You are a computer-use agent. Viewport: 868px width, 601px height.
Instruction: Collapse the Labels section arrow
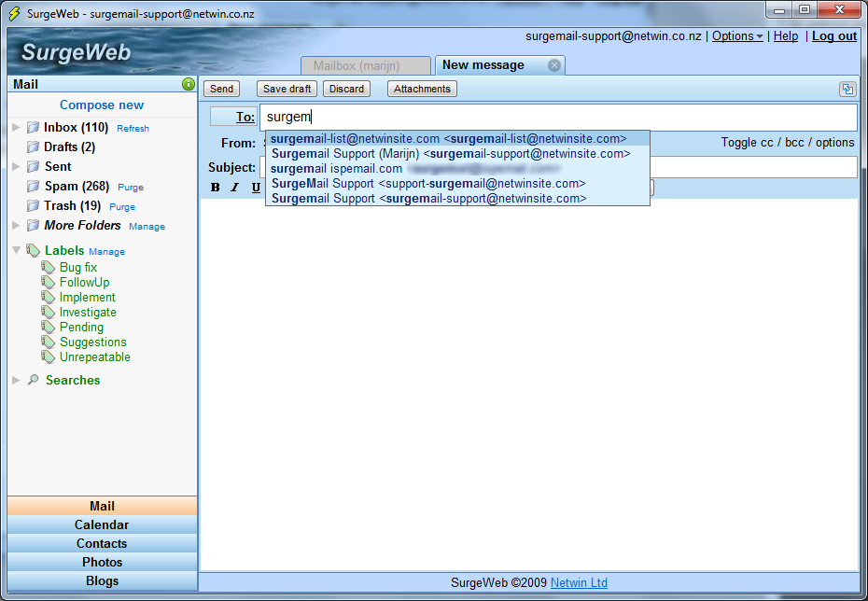point(16,250)
